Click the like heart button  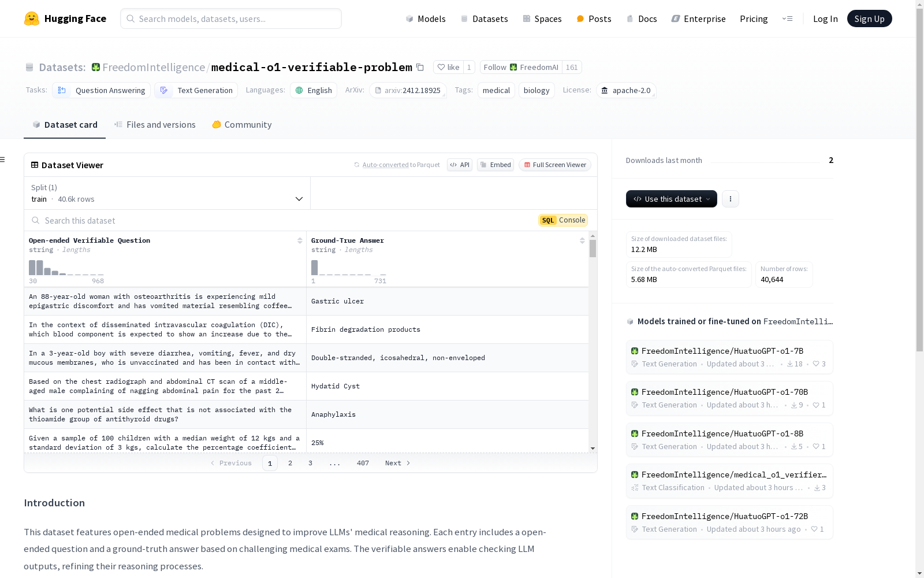point(448,67)
